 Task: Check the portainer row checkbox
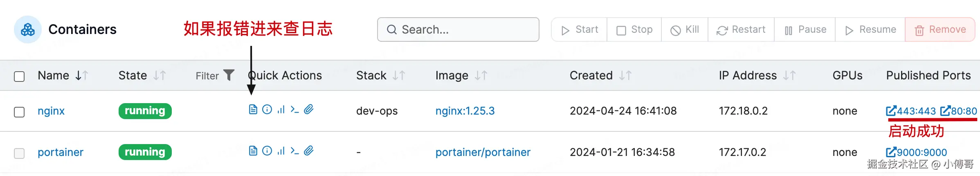coord(19,153)
